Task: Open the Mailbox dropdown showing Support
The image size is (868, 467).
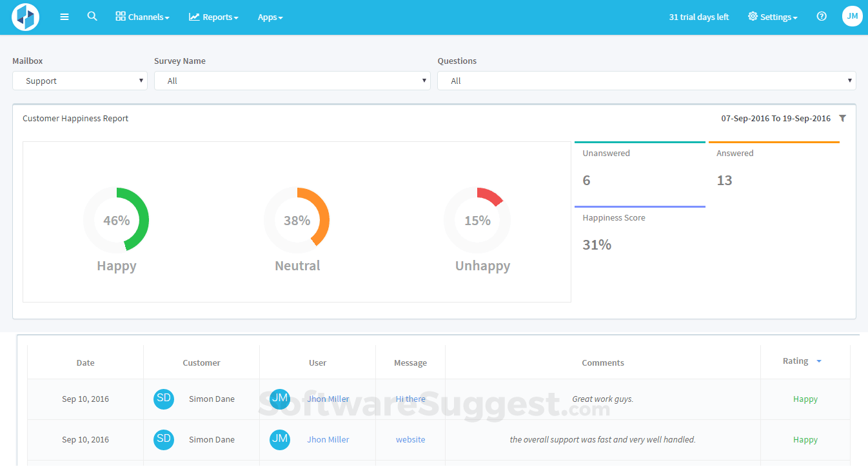Action: [80, 81]
